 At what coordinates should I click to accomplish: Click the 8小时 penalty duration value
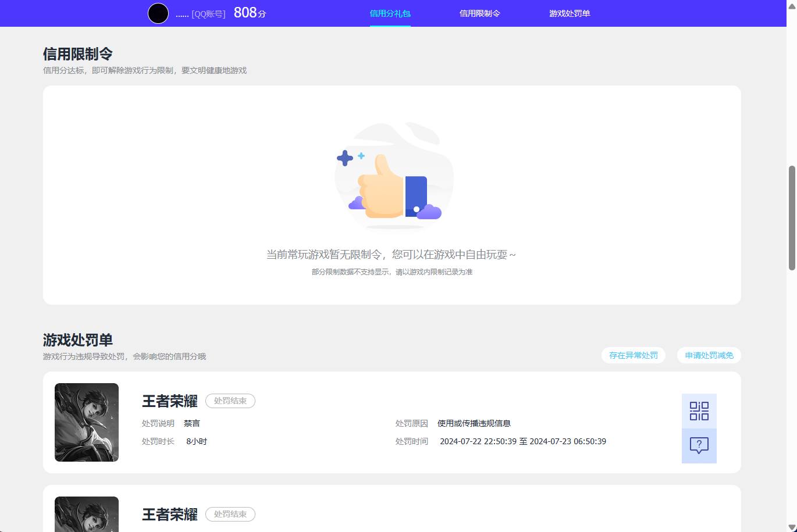point(197,441)
